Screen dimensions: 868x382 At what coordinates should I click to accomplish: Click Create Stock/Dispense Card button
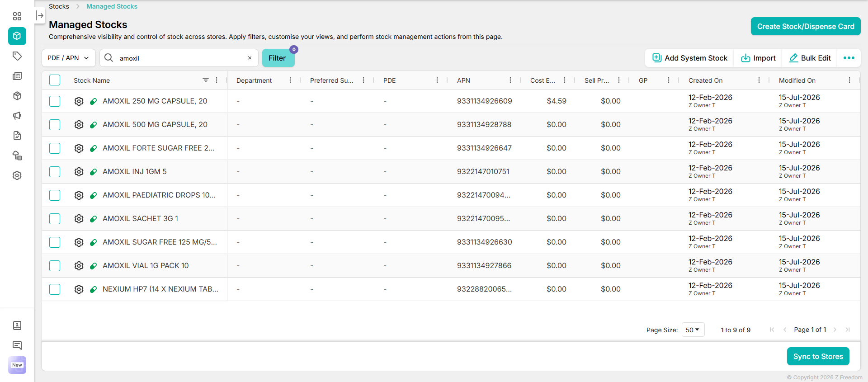[806, 26]
